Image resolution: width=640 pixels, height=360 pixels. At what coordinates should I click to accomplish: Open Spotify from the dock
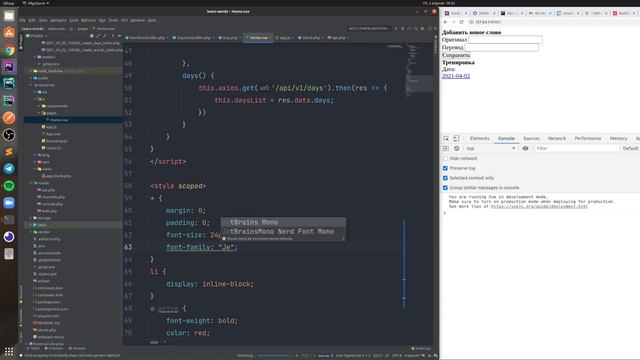[9, 186]
